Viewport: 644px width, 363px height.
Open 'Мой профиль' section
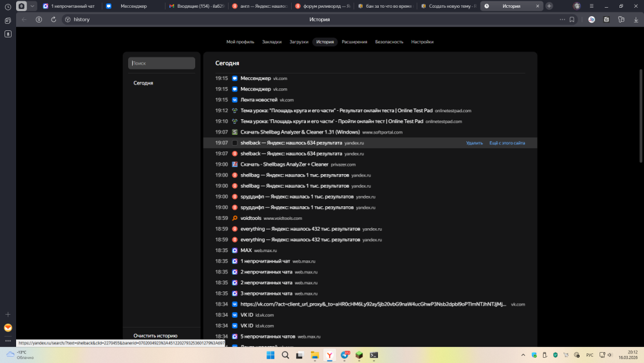click(240, 42)
